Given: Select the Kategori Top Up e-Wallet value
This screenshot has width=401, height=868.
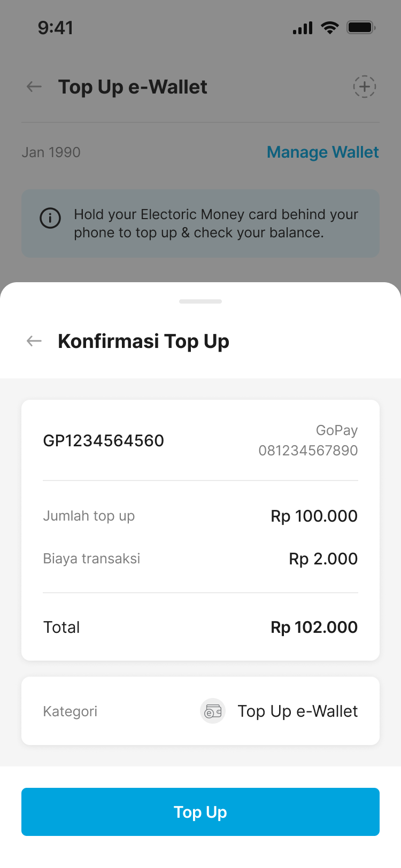Looking at the screenshot, I should 297,711.
